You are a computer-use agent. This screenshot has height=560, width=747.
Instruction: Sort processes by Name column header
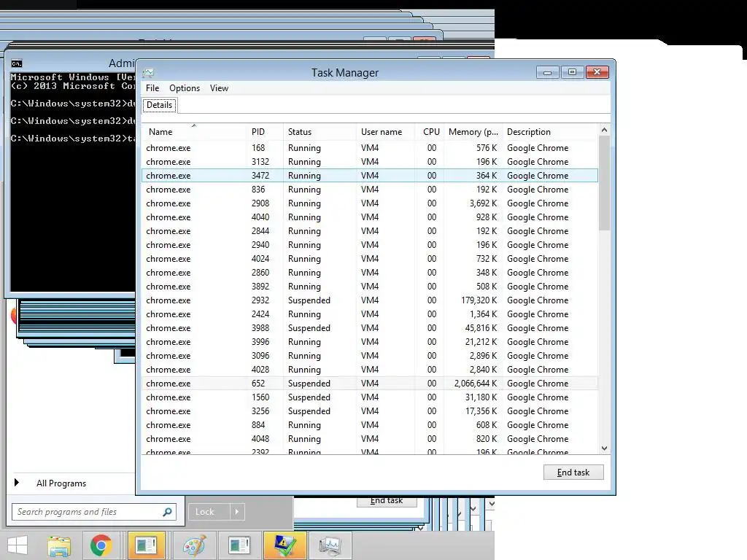coord(194,132)
